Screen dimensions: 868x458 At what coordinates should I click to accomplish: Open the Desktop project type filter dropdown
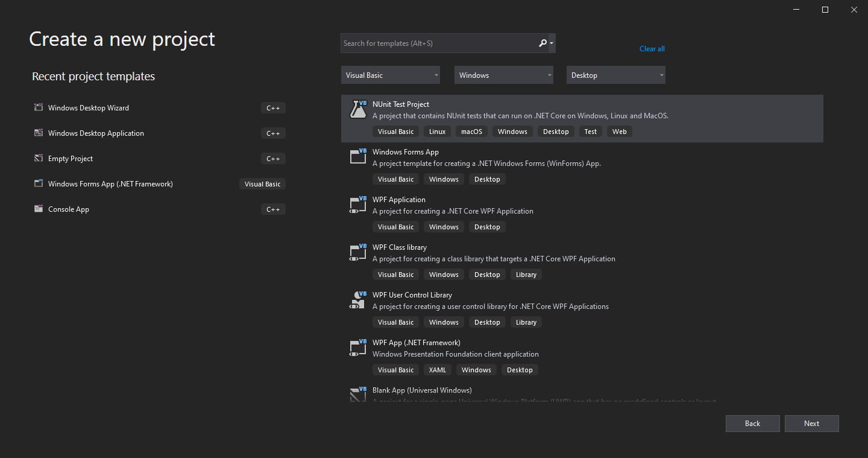click(x=616, y=75)
